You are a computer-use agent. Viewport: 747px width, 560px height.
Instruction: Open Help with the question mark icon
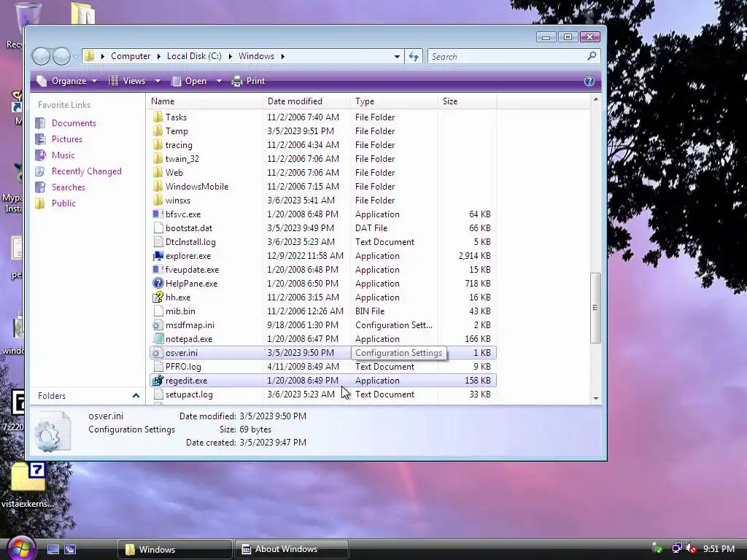[x=589, y=81]
